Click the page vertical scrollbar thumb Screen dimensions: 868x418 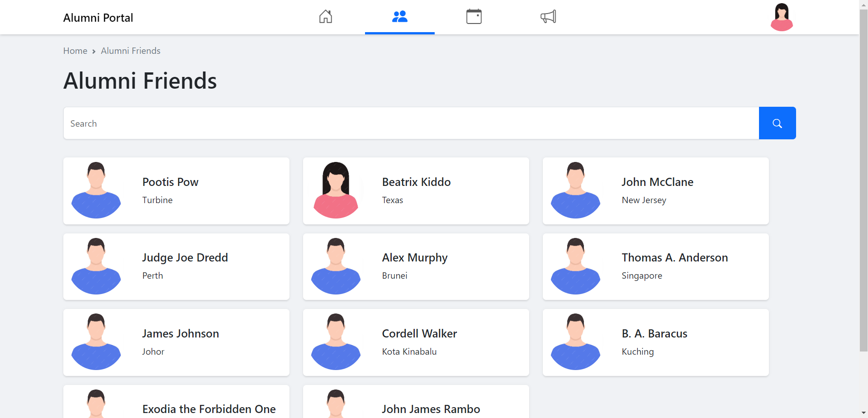point(863,180)
